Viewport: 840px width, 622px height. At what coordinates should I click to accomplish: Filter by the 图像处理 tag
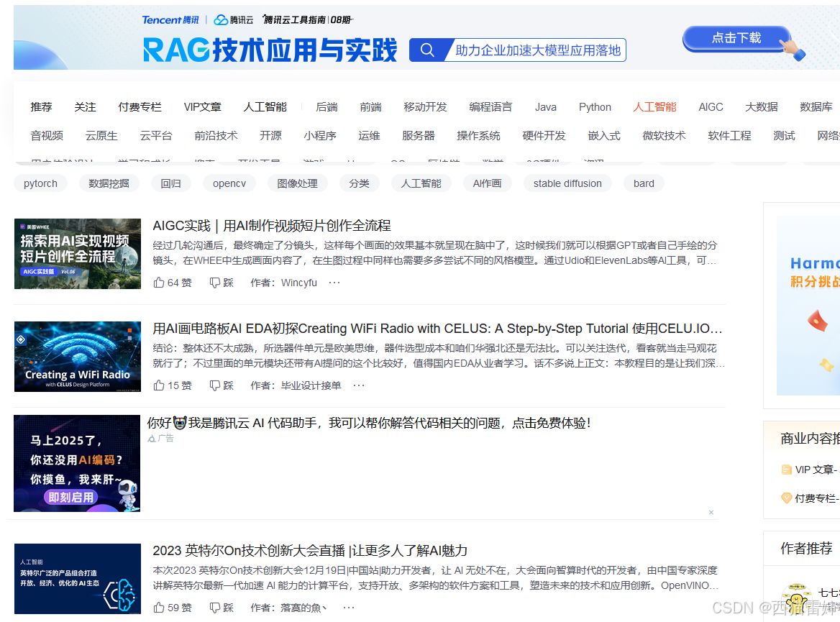click(297, 183)
